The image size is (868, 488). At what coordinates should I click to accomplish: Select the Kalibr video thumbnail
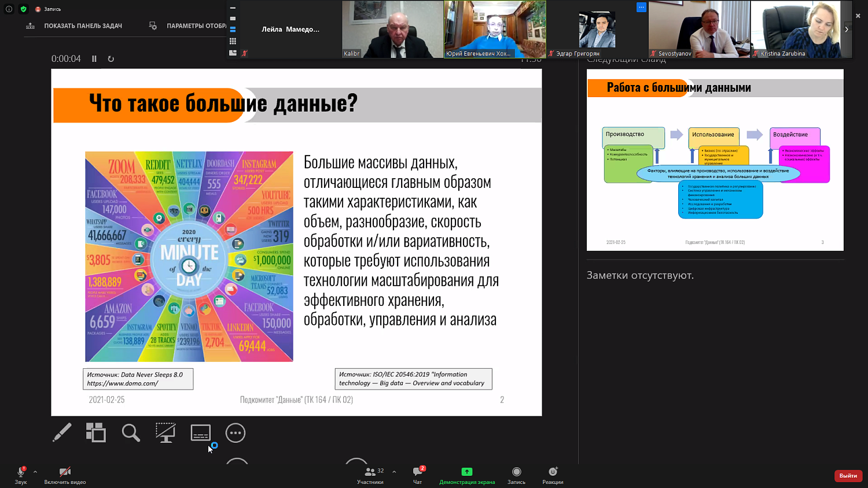click(x=392, y=29)
